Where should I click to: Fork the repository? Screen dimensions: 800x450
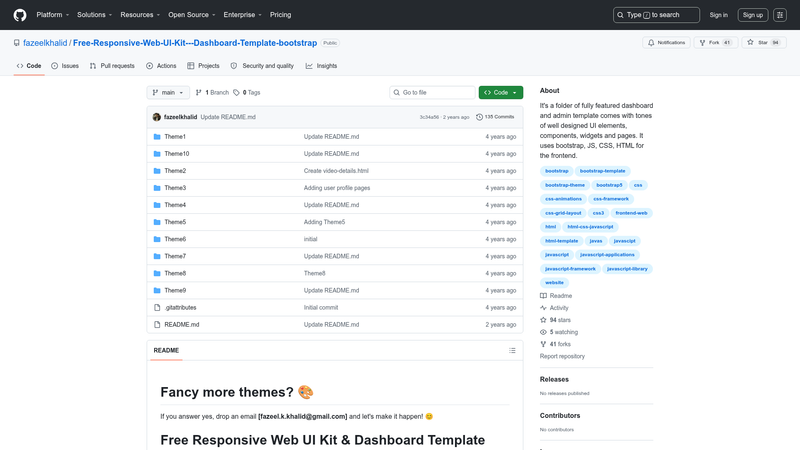click(x=715, y=43)
